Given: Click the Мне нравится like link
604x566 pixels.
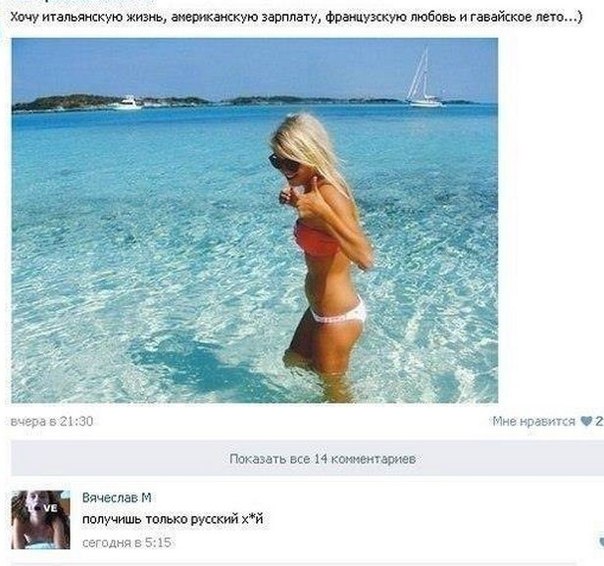Looking at the screenshot, I should (534, 421).
